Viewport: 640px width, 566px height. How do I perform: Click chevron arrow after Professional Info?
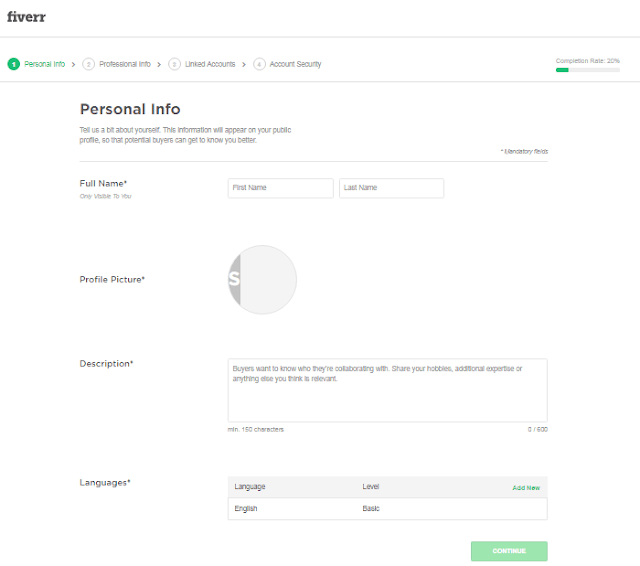(x=159, y=64)
